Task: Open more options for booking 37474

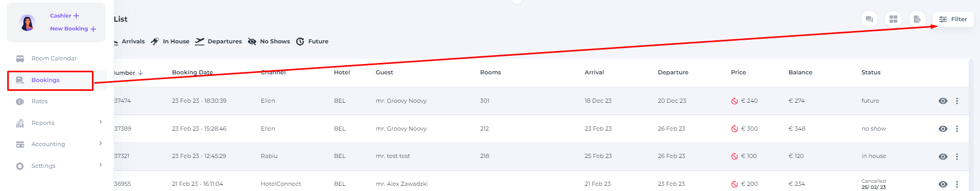Action: pyautogui.click(x=957, y=101)
